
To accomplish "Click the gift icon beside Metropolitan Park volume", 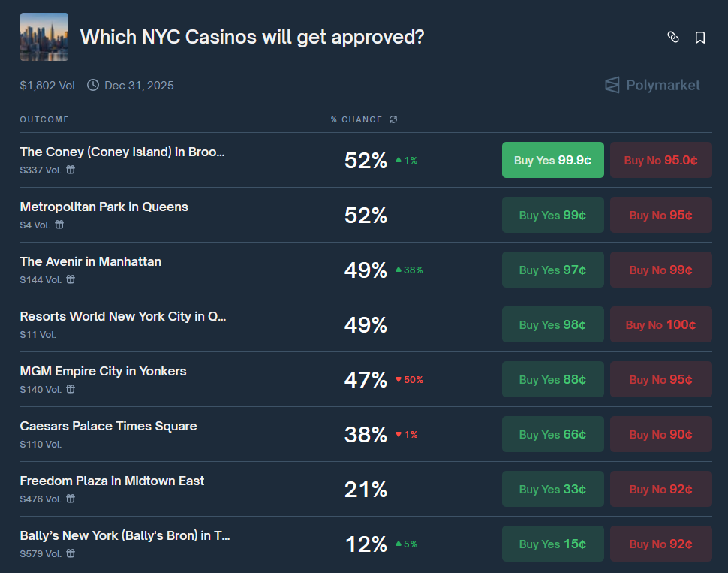I will click(59, 225).
